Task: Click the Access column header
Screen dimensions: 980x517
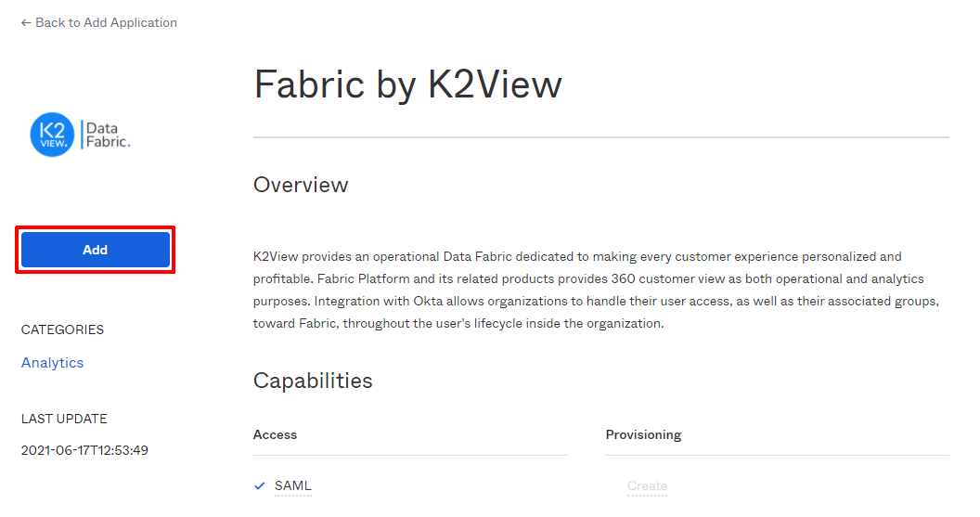Action: coord(275,434)
